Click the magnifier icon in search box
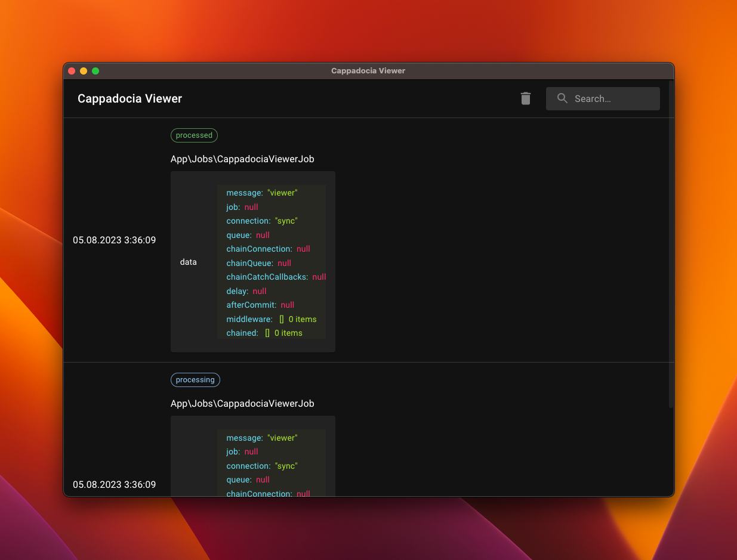 click(x=562, y=98)
